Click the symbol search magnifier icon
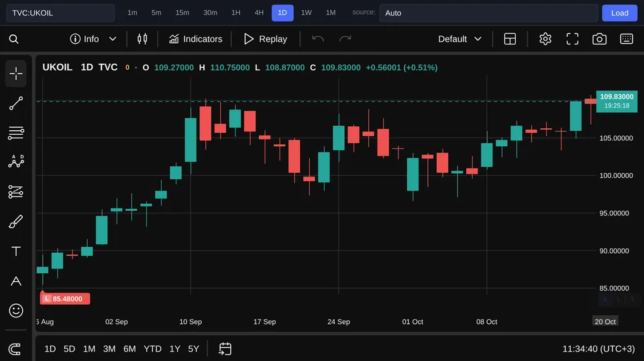The image size is (644, 361). [x=13, y=39]
